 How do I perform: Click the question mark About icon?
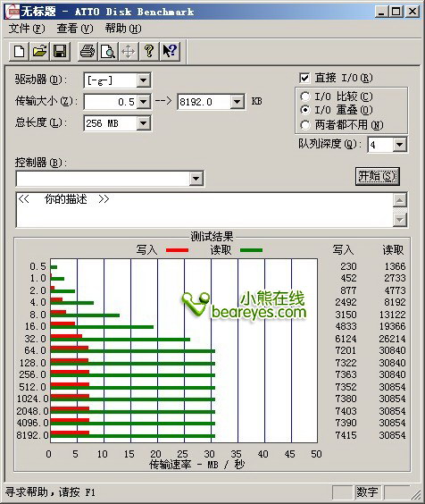[x=149, y=51]
